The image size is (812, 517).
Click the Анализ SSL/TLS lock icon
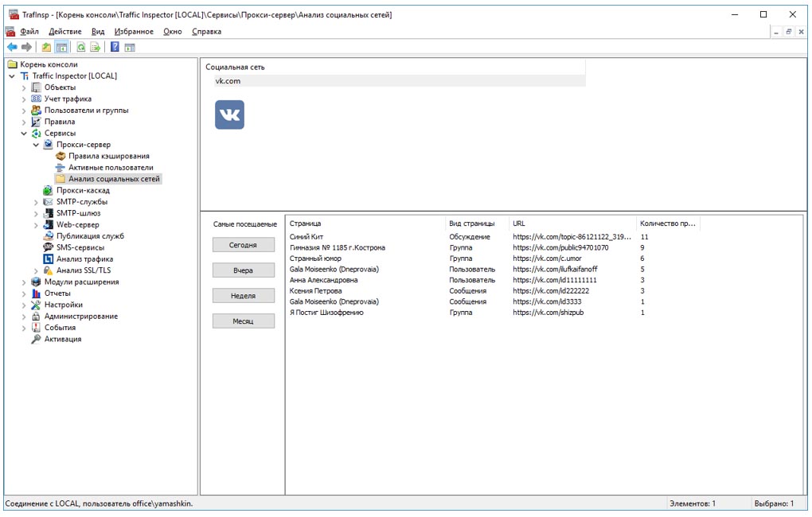48,270
